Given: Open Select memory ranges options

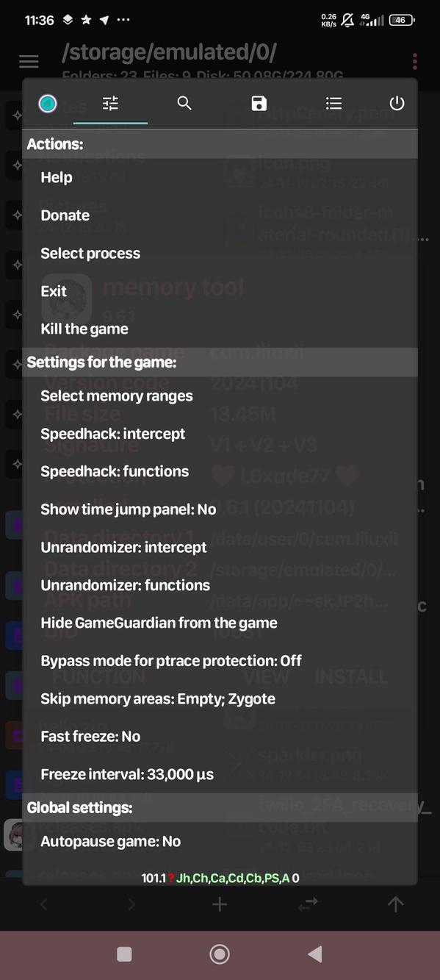Looking at the screenshot, I should (x=116, y=396).
